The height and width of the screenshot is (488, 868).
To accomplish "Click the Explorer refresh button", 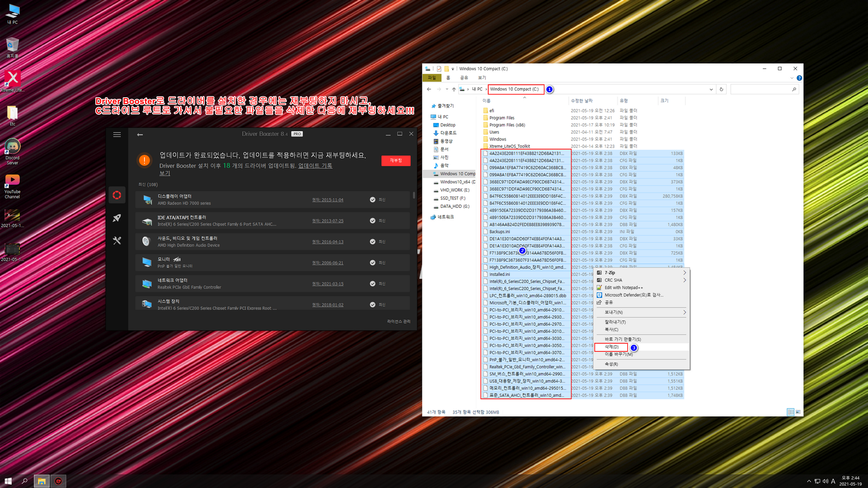I will pyautogui.click(x=721, y=89).
